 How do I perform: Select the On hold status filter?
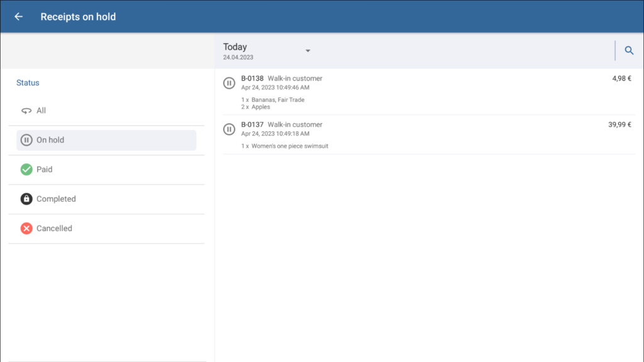tap(50, 140)
